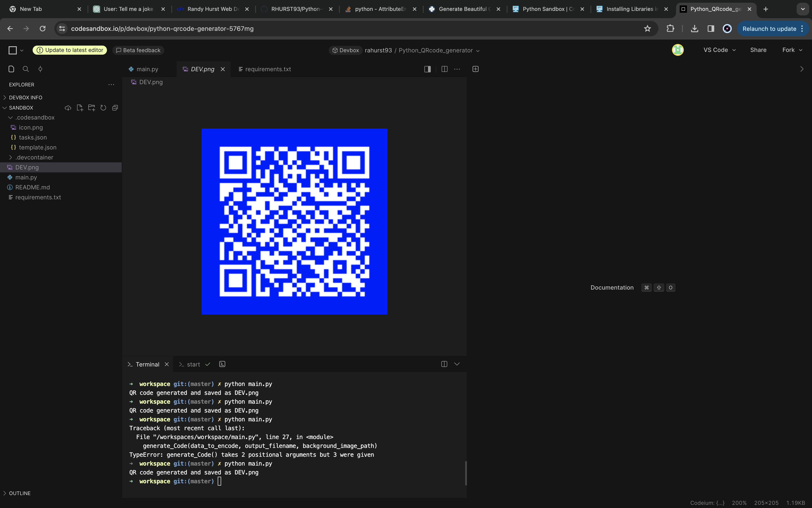Open Python_QRcode_generator project dropdown
812x508 pixels.
click(x=439, y=50)
